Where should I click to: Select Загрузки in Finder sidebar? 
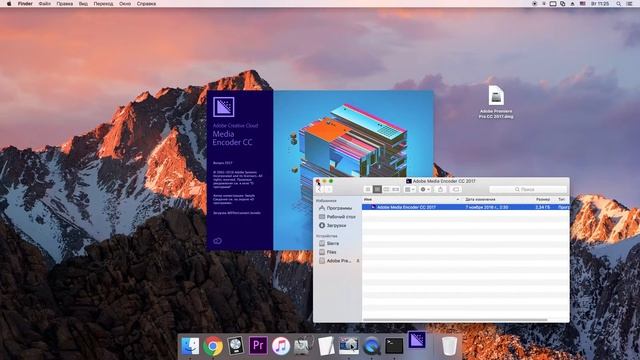click(x=333, y=225)
